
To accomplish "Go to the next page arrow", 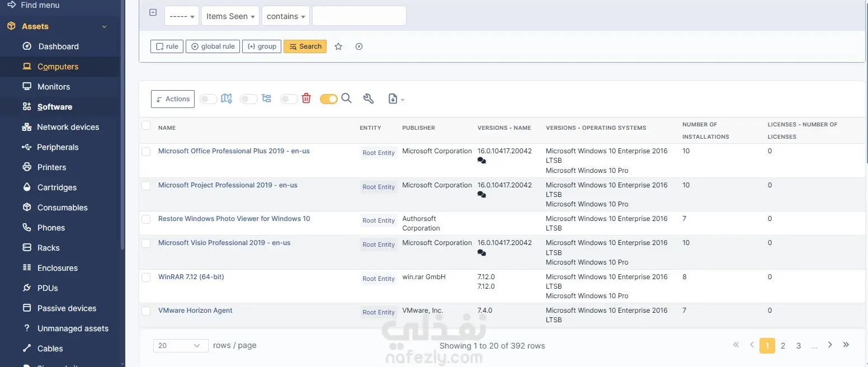I will (x=830, y=345).
